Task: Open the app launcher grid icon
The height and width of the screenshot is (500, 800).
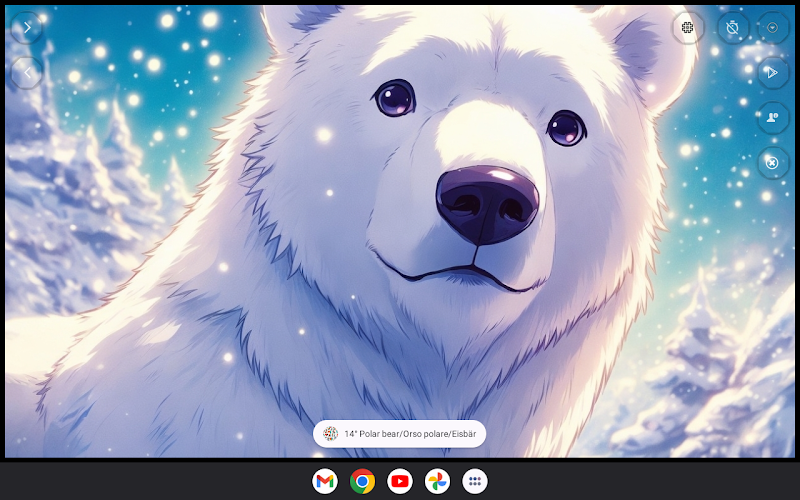Action: point(475,481)
